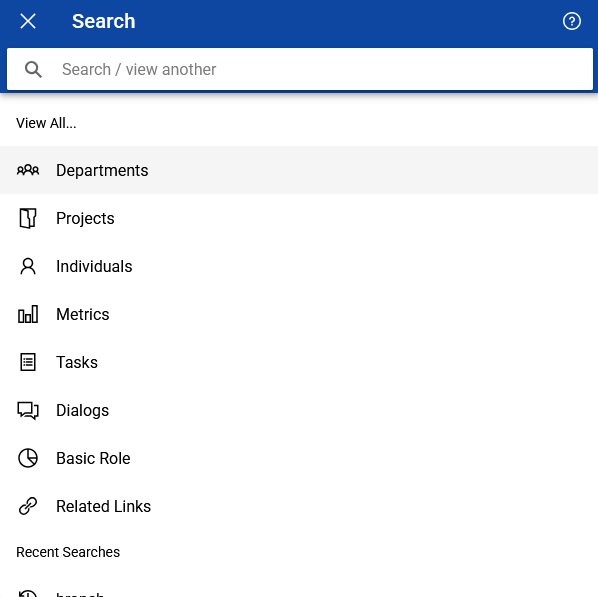Select the Related Links chain icon
Screen dimensions: 598x597
coord(28,506)
